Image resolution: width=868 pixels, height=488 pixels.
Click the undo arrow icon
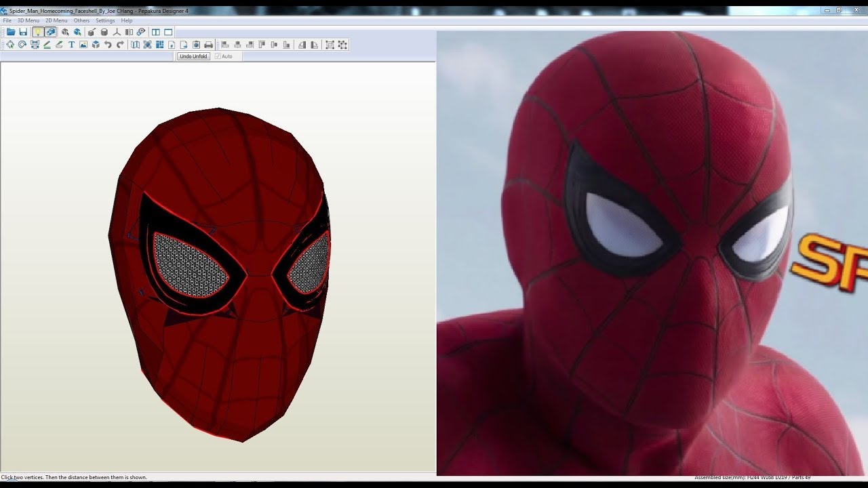[108, 45]
